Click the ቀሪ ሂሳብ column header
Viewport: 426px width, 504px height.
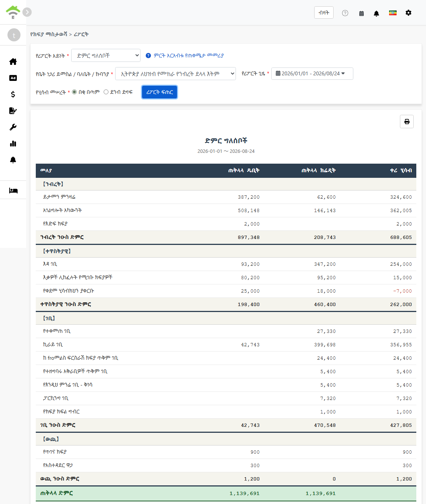[401, 170]
